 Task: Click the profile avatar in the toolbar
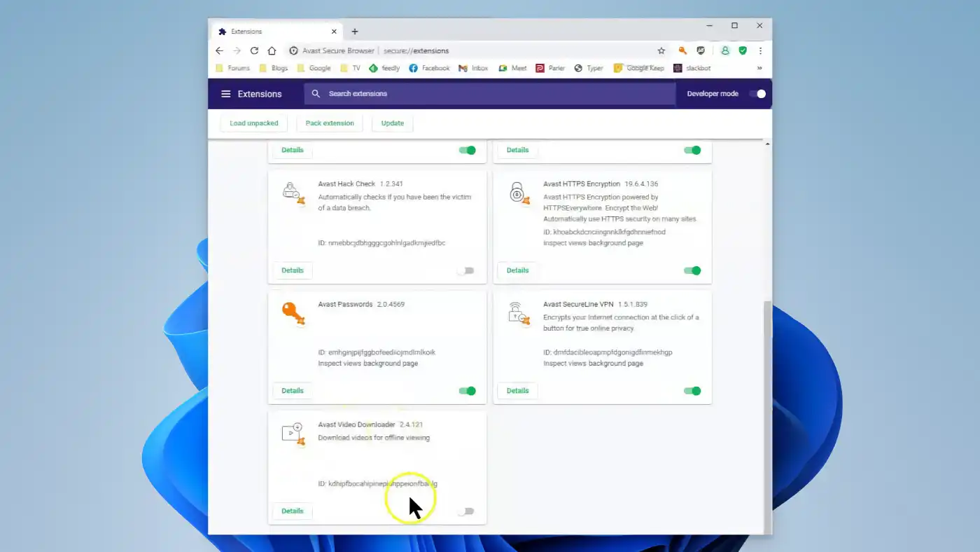pos(724,50)
